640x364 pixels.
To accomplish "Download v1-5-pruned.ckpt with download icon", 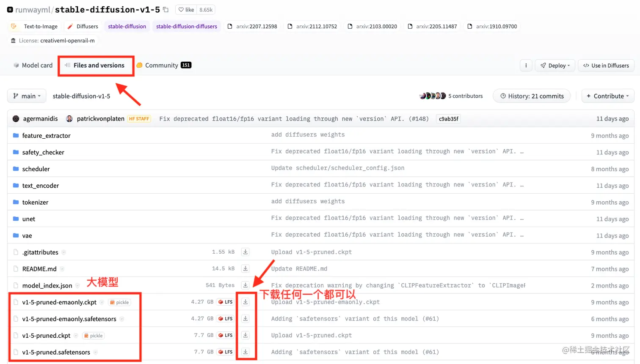I will pos(245,335).
